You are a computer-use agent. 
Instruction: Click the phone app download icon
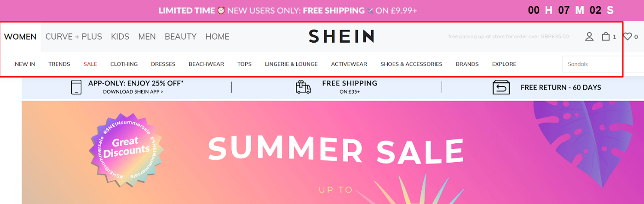[x=76, y=87]
